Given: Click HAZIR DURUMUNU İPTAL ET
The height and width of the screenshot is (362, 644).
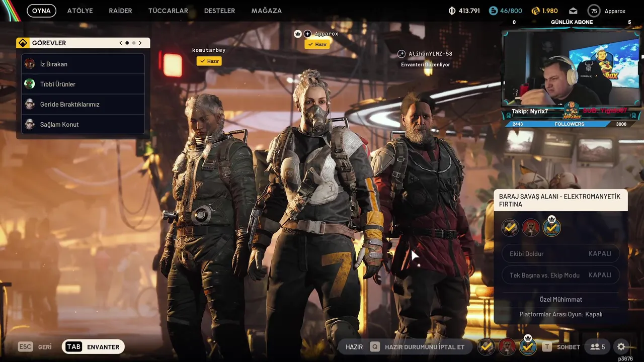Looking at the screenshot, I should [425, 347].
